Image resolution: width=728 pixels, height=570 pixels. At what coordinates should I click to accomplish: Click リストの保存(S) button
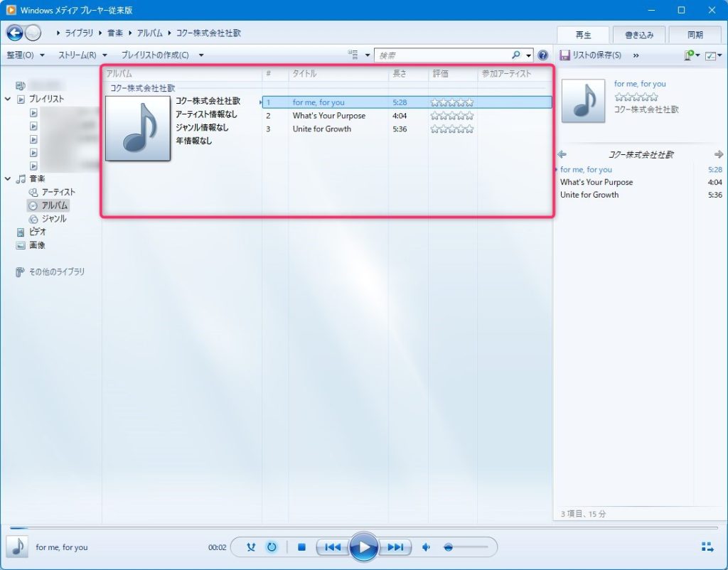coord(590,55)
